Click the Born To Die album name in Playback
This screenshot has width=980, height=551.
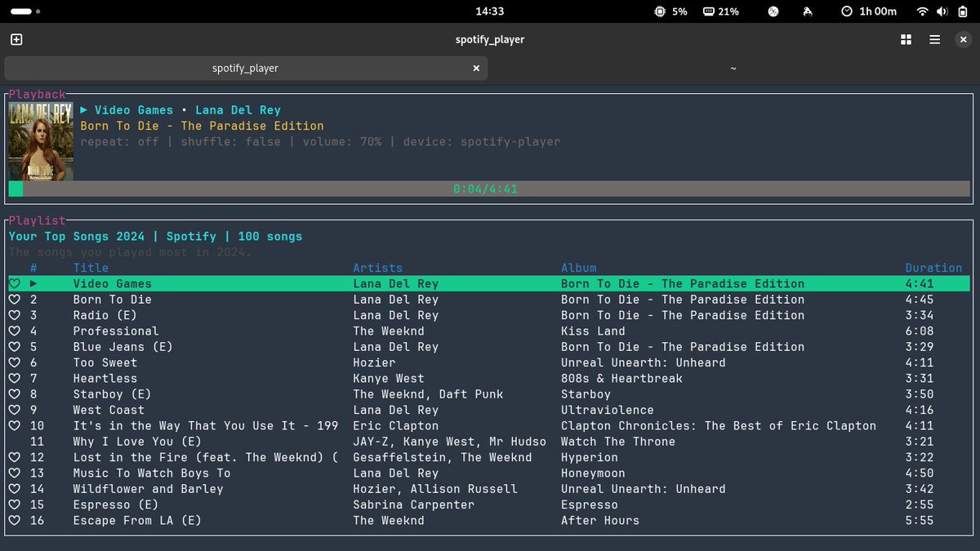[x=203, y=126]
